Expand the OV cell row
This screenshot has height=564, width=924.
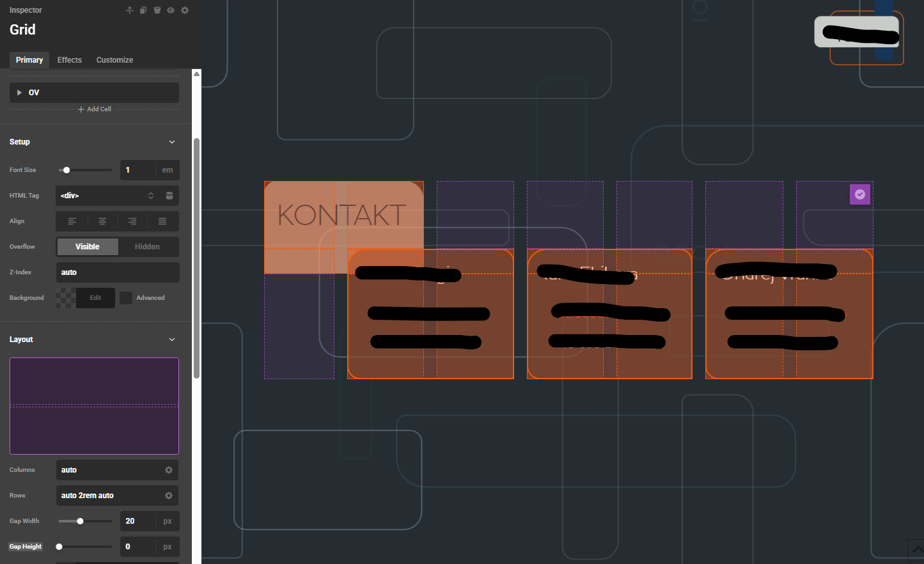pyautogui.click(x=19, y=93)
